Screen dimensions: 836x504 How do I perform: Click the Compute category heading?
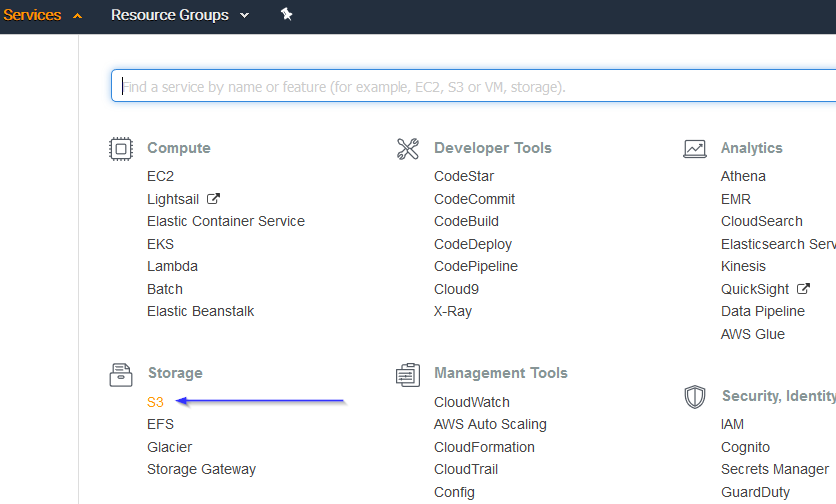click(x=179, y=148)
